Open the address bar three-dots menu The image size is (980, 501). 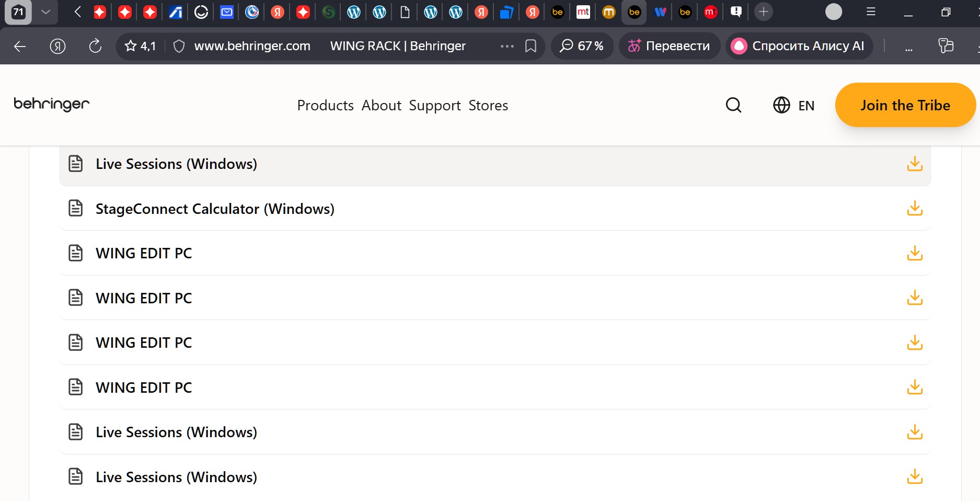tap(507, 47)
